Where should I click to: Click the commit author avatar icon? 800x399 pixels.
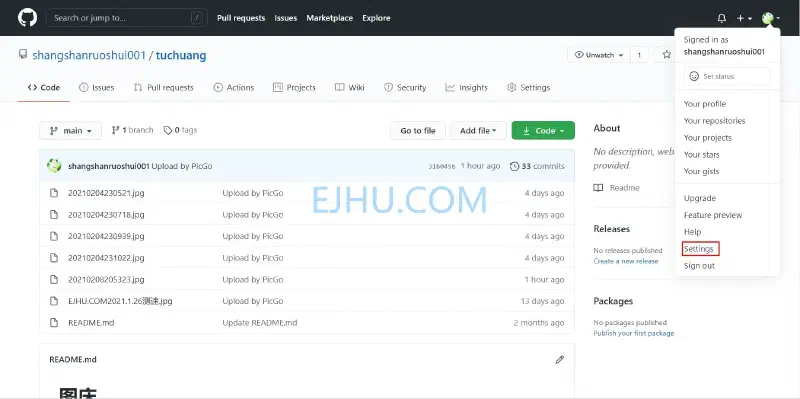click(54, 166)
